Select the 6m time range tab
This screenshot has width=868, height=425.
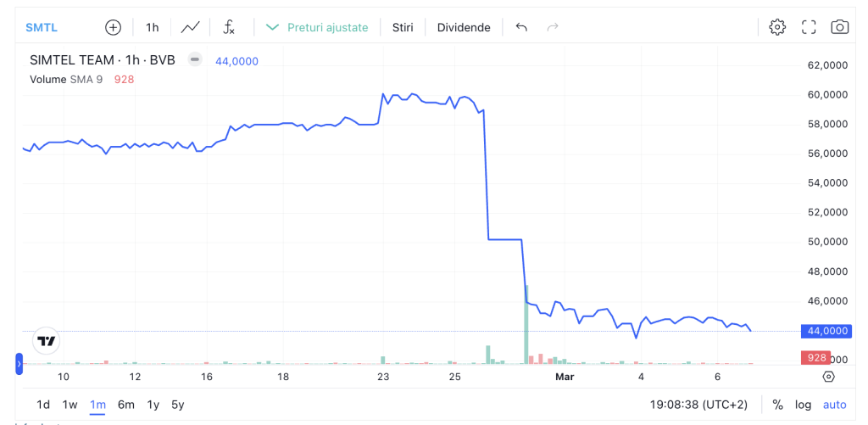125,405
